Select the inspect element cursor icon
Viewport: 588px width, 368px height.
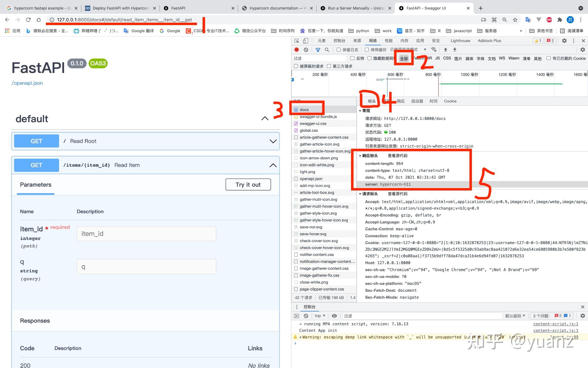(x=297, y=41)
